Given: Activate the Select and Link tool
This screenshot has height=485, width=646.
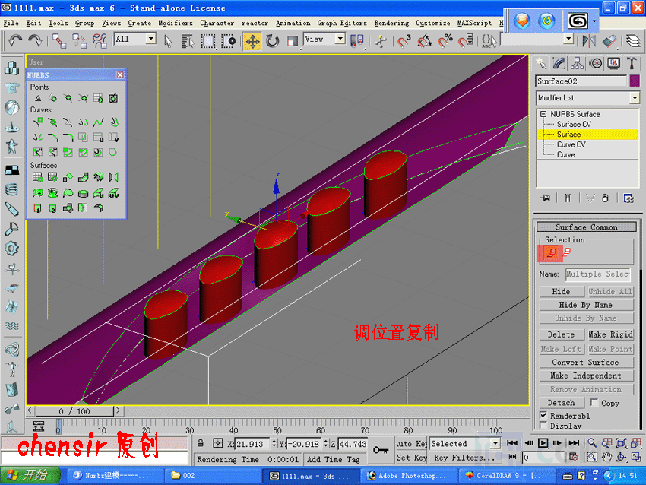Looking at the screenshot, I should pos(59,41).
